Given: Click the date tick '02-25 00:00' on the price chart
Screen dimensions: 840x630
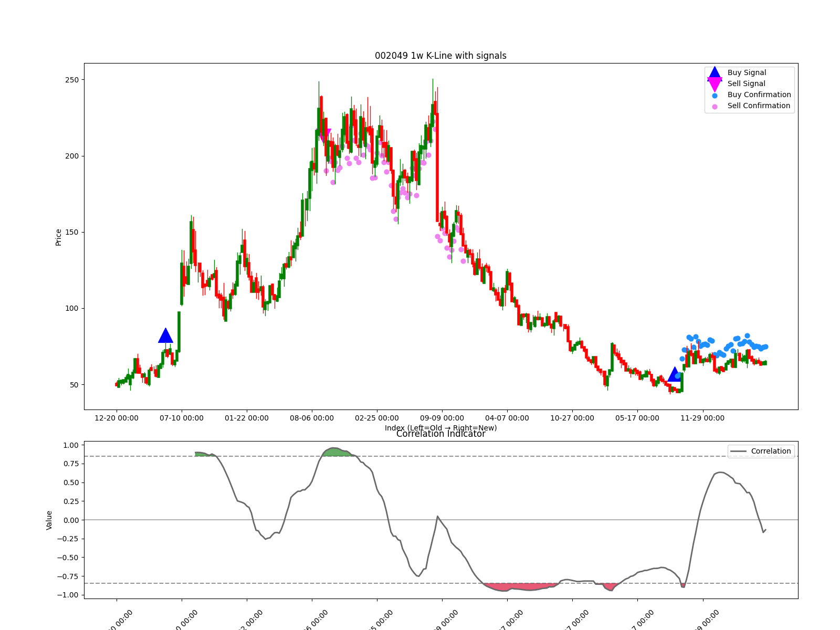Looking at the screenshot, I should point(377,418).
